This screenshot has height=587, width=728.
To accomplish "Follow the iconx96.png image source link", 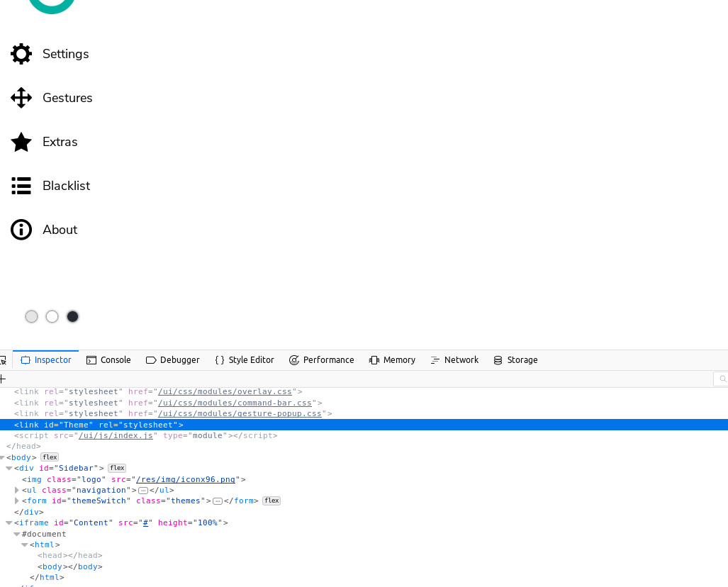I will click(185, 479).
